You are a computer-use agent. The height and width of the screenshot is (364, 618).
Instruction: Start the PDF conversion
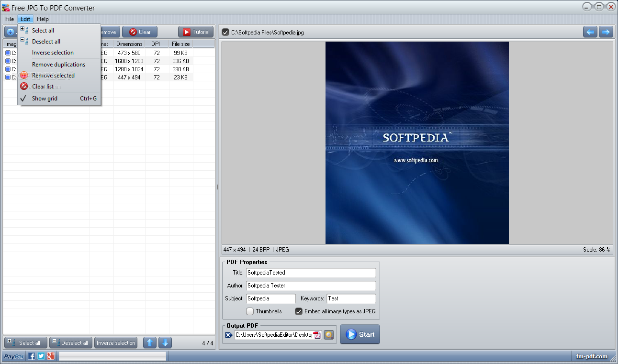click(x=360, y=334)
